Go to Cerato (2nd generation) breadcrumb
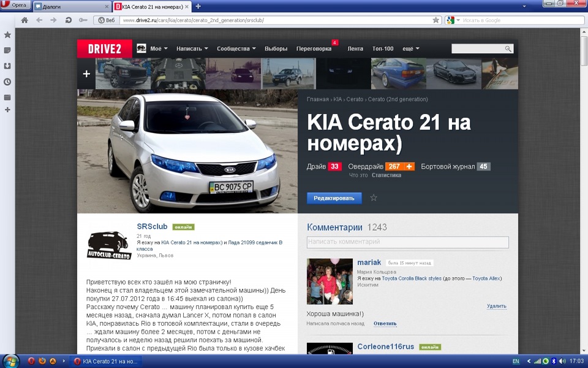This screenshot has width=588, height=368. tap(398, 99)
